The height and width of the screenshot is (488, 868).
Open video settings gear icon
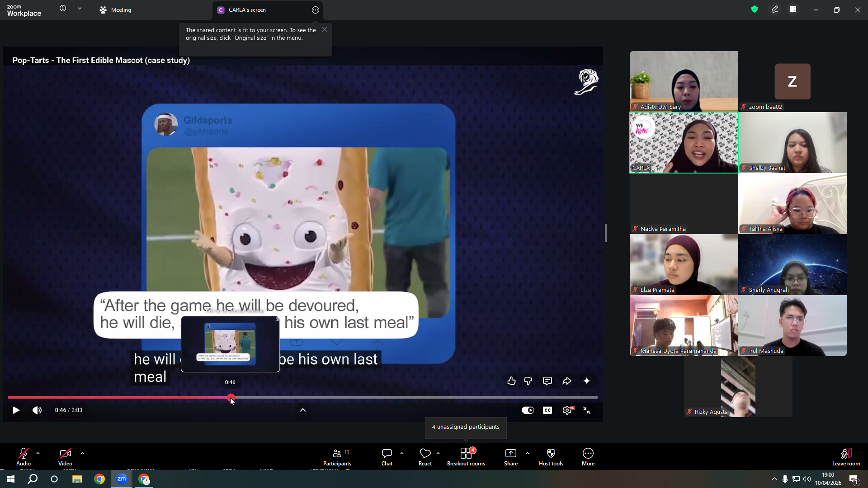(567, 410)
